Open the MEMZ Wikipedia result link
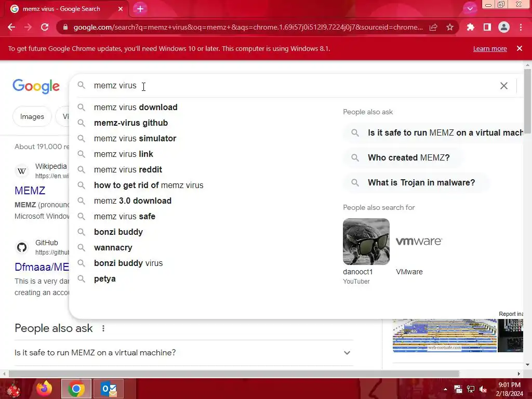Viewport: 532px width, 399px height. pos(30,191)
